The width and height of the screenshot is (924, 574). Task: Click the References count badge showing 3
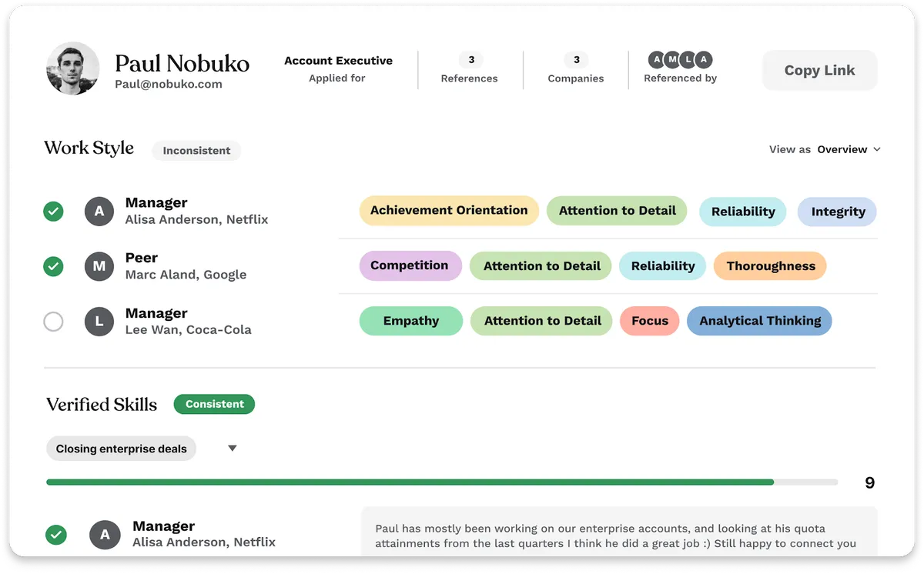coord(471,60)
